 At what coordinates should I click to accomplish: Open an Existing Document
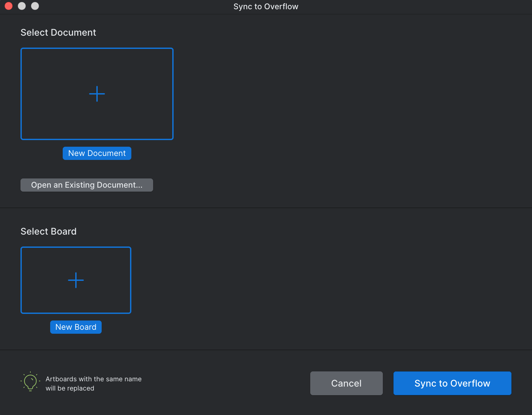pos(87,185)
